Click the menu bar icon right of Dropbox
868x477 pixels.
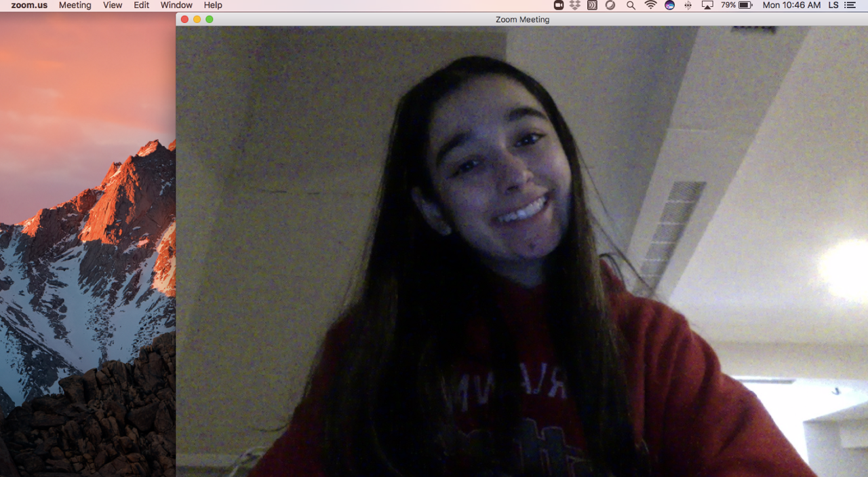click(x=592, y=5)
